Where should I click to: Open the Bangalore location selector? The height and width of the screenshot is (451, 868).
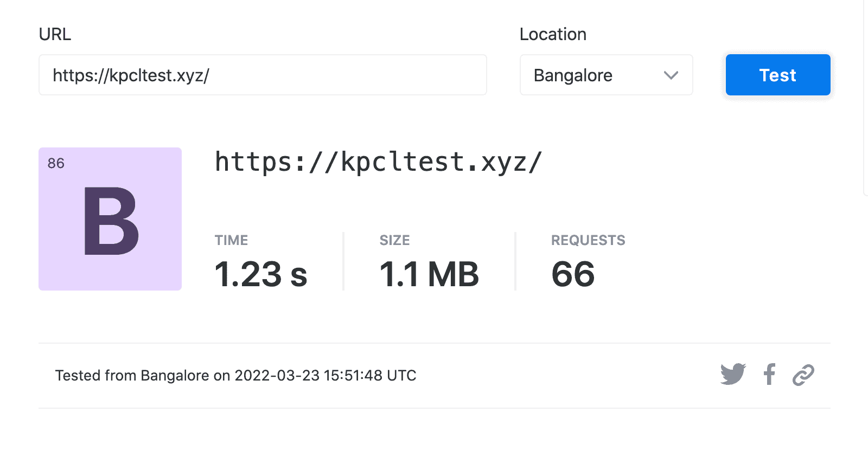coord(605,75)
